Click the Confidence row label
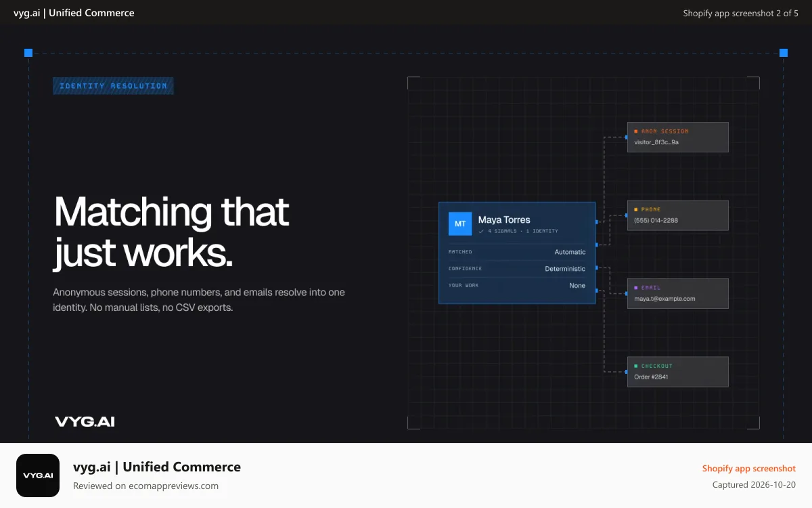The width and height of the screenshot is (812, 508). click(x=465, y=269)
